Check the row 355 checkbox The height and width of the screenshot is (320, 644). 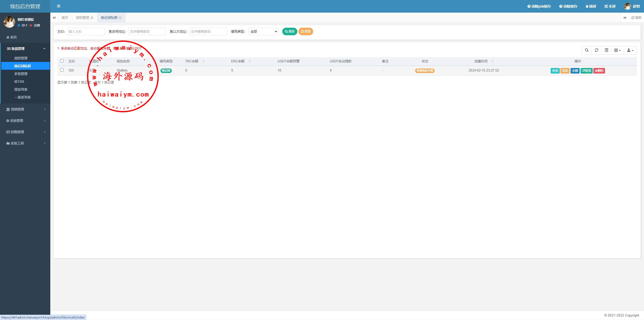coord(62,70)
